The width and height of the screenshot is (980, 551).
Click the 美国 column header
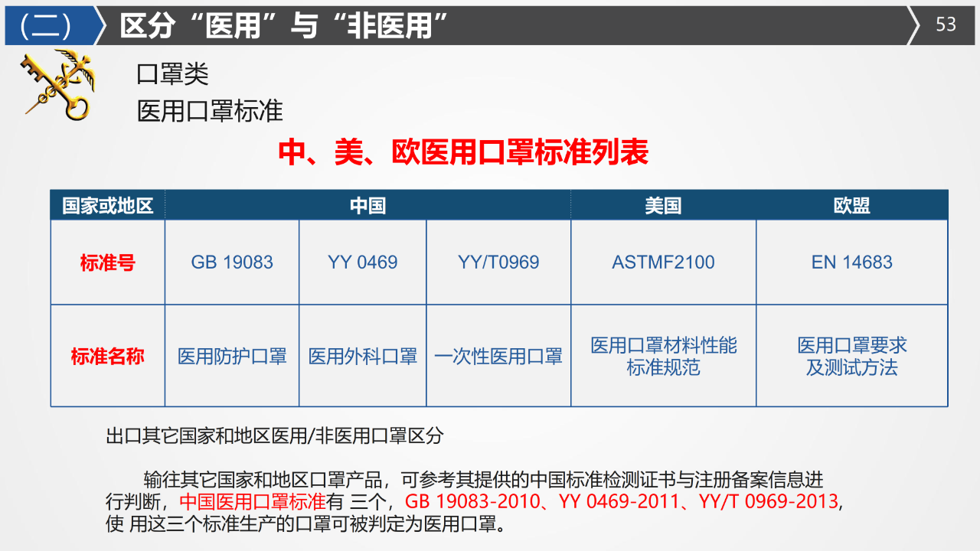click(663, 206)
